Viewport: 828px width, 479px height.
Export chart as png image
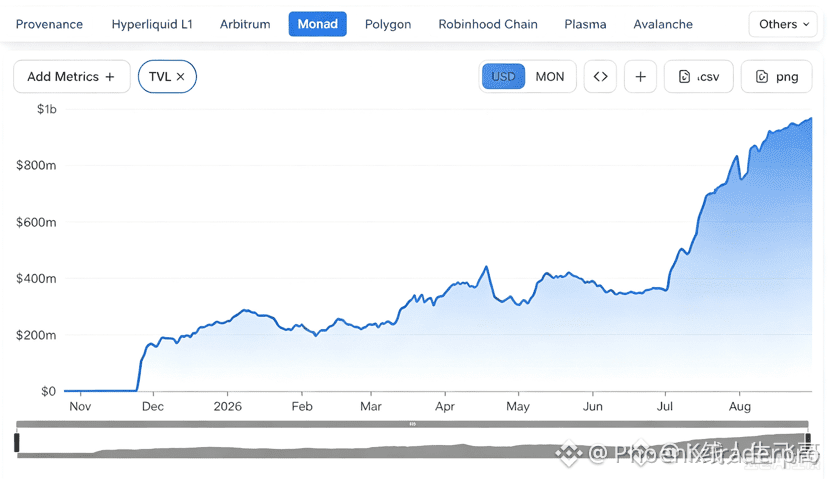coord(776,77)
